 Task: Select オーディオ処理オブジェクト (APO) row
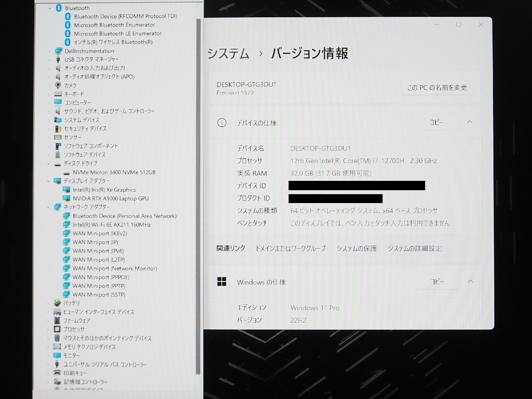point(94,76)
